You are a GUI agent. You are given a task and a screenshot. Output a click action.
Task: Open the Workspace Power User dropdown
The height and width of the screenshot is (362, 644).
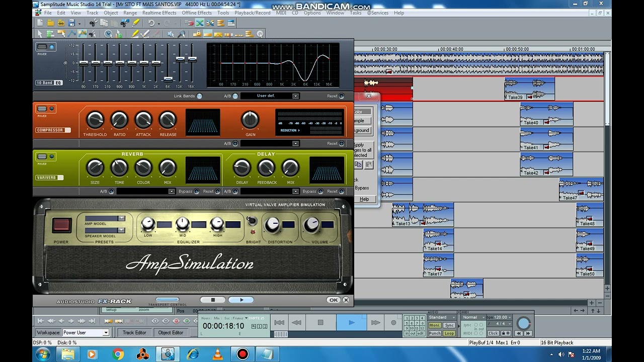pos(85,332)
